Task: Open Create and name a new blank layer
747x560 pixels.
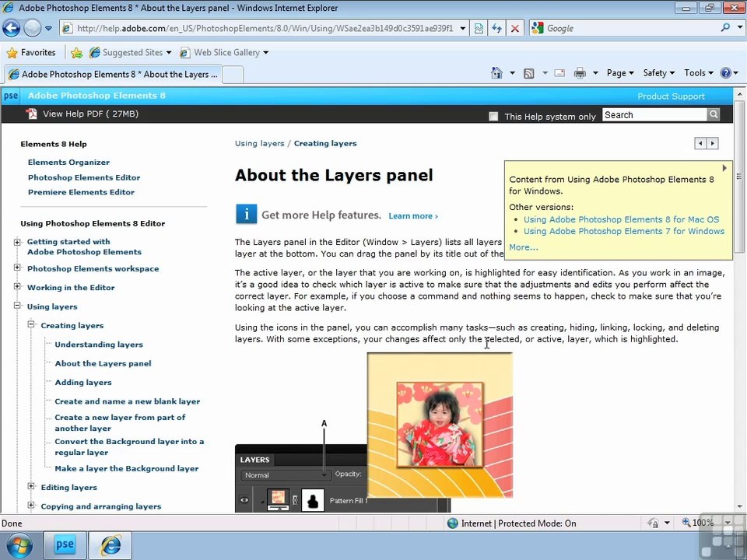Action: pos(127,401)
